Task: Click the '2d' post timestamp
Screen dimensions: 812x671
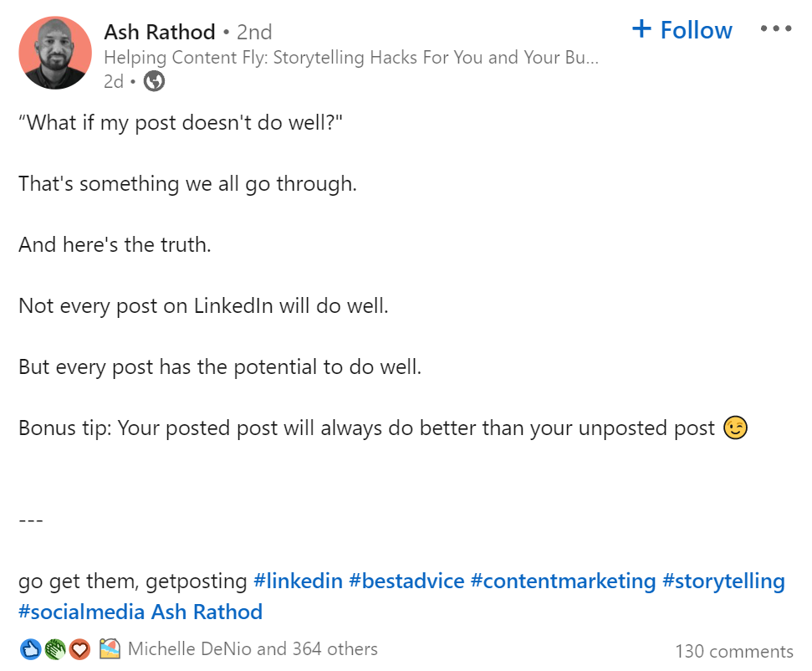Action: point(113,81)
